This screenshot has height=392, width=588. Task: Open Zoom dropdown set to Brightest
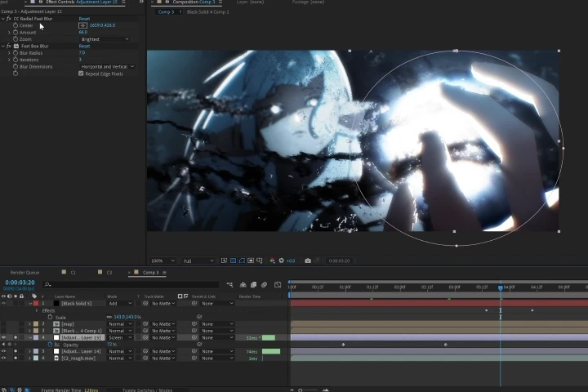click(105, 39)
